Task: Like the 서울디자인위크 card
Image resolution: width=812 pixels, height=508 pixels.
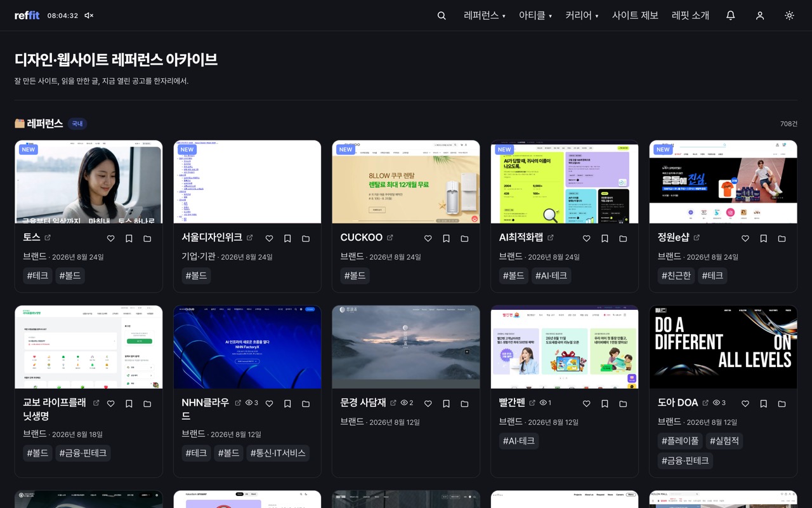Action: tap(269, 239)
